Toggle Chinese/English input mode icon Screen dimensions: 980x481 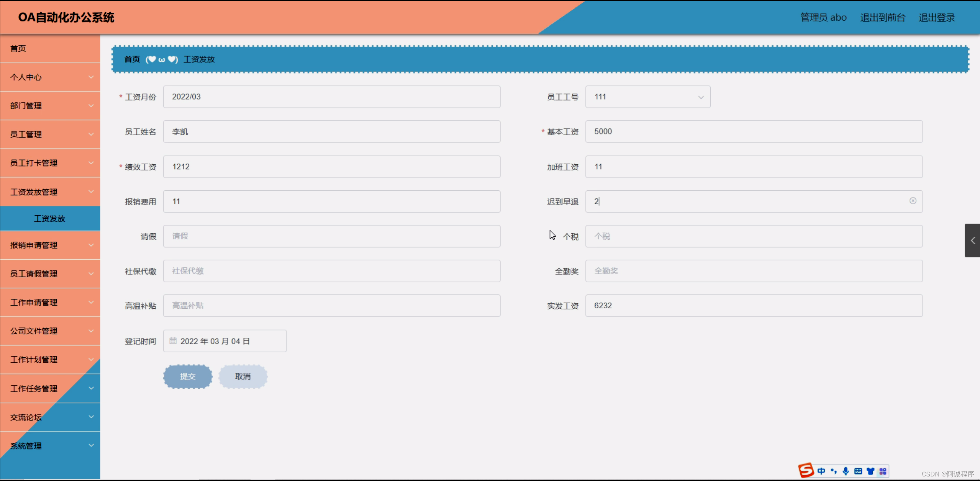click(x=821, y=471)
